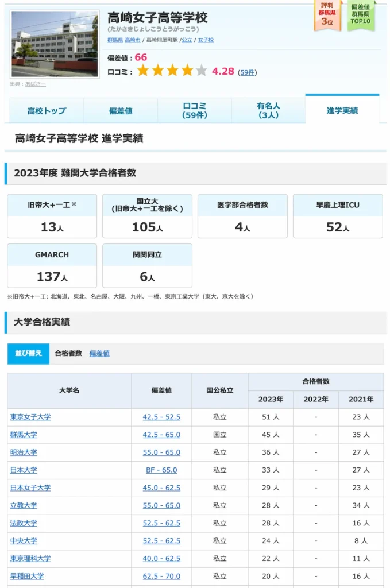Screen dimensions: 390x588
Task: Click the star rating icons
Action: click(172, 71)
